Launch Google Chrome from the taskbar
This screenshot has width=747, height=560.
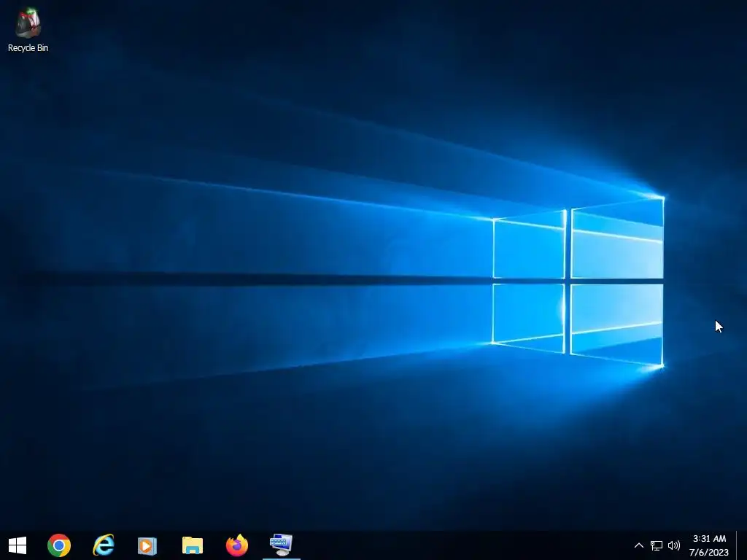point(59,545)
